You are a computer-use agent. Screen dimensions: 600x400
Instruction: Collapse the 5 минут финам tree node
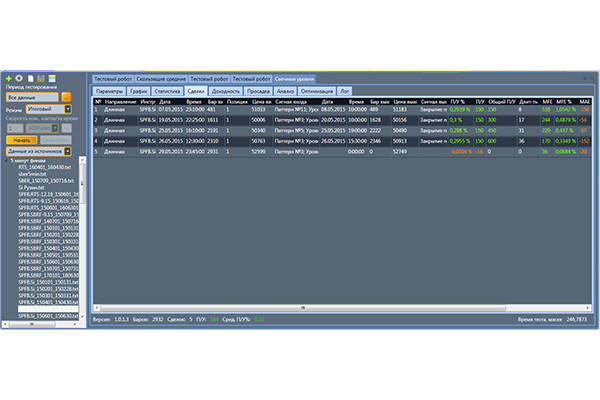(x=8, y=160)
